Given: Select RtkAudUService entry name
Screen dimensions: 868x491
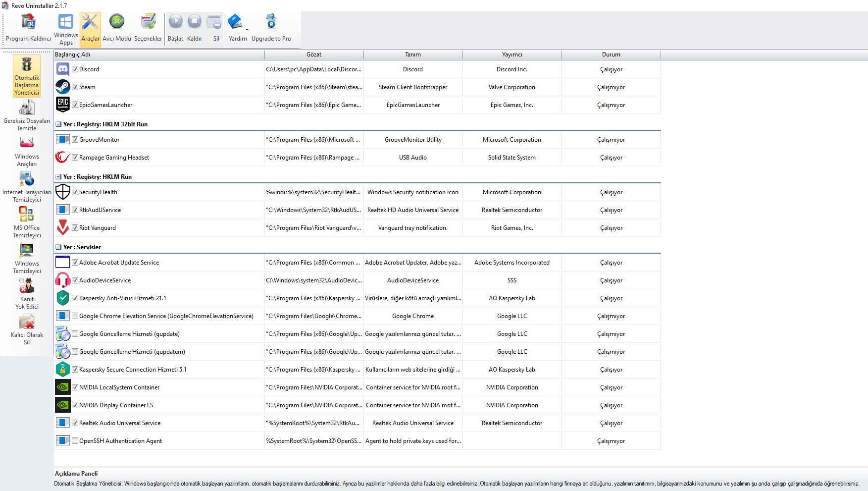Looking at the screenshot, I should pos(100,210).
